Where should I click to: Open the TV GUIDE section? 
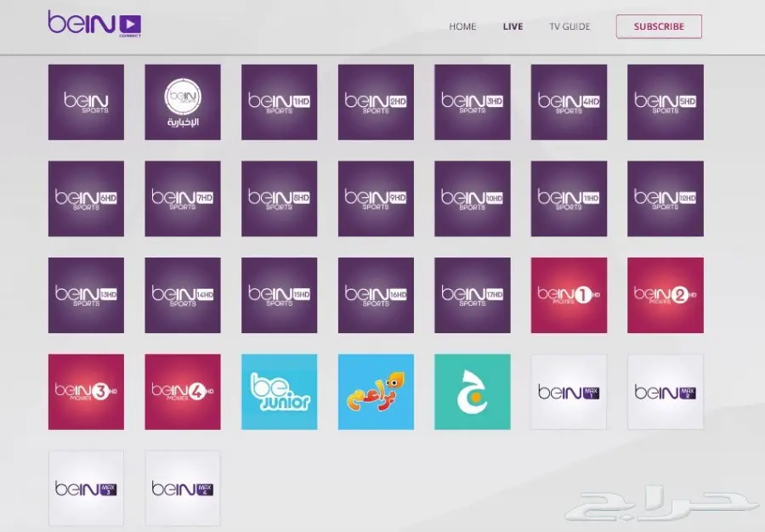coord(570,26)
